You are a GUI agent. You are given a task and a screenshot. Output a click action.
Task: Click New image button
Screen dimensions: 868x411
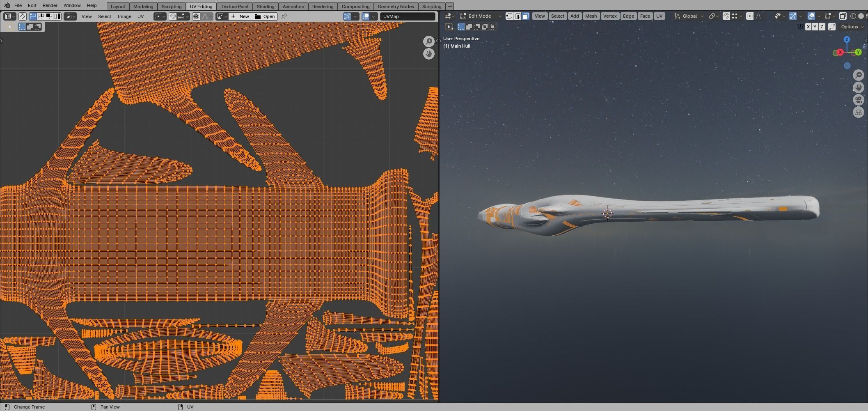click(240, 16)
